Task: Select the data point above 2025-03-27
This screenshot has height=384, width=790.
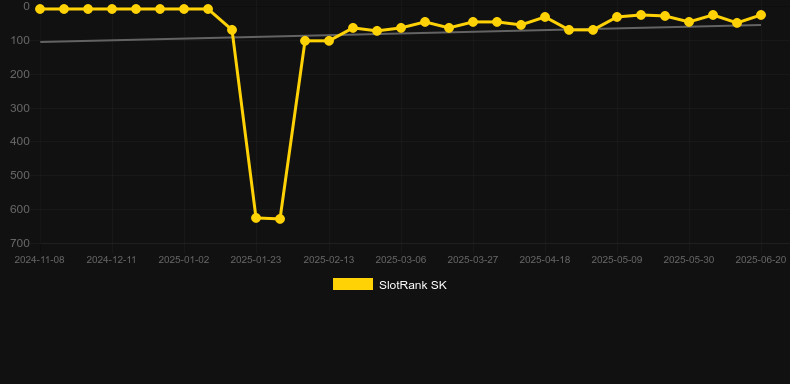Action: (473, 22)
